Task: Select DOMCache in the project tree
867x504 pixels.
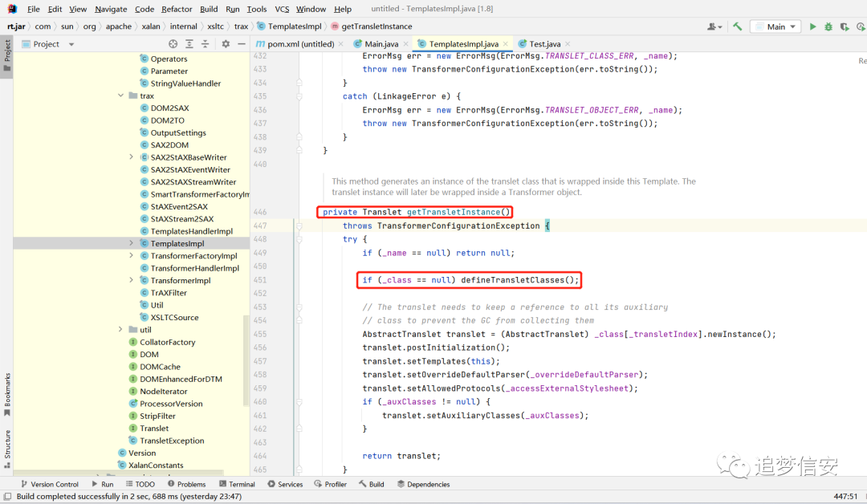Action: click(160, 367)
